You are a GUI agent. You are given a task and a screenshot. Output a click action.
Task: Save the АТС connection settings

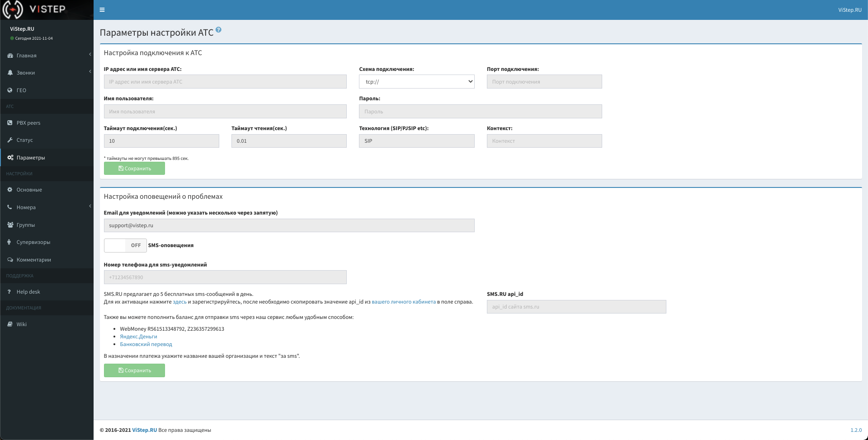tap(134, 169)
